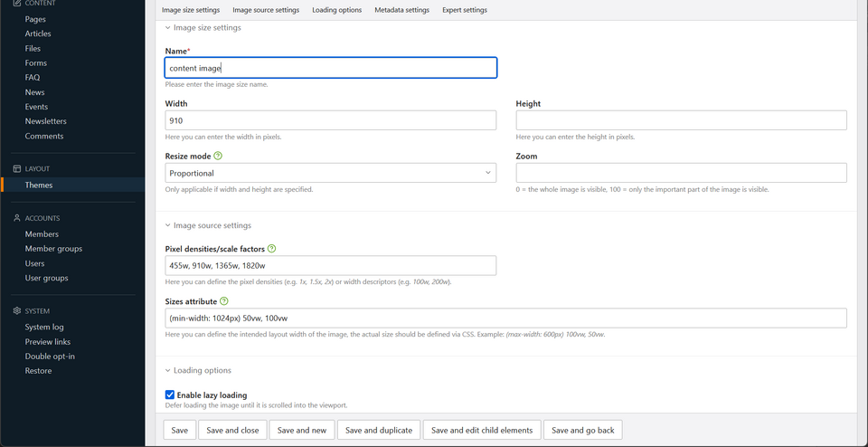
Task: Click the Sizes attribute help icon
Action: click(224, 301)
